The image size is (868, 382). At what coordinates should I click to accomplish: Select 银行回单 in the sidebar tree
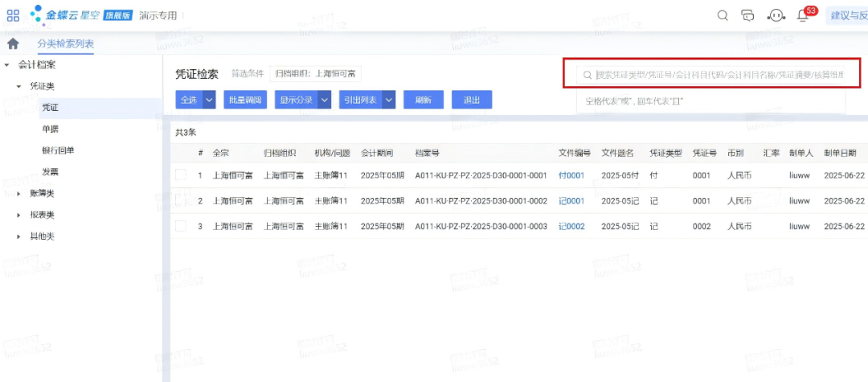coord(58,150)
